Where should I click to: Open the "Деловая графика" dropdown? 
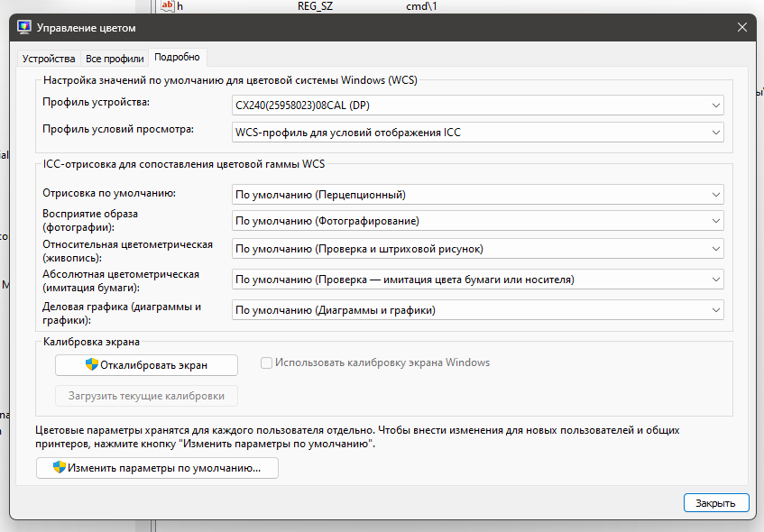click(x=715, y=309)
